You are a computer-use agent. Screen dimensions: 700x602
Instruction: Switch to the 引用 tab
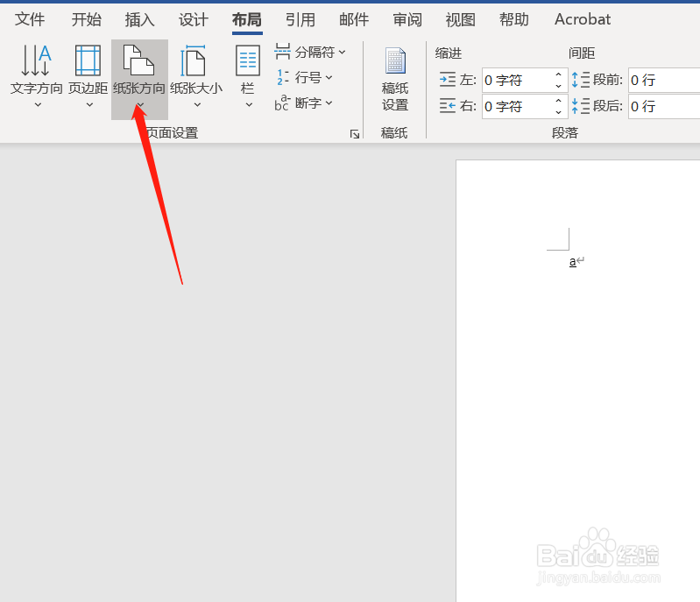pos(301,19)
